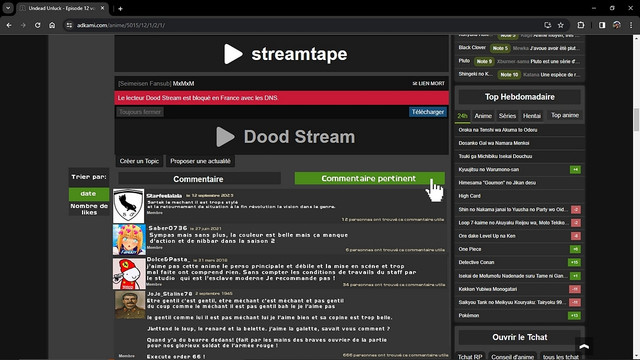Screen dimensions: 640x360
Task: Sort comments by Nombre de likes
Action: [89, 209]
